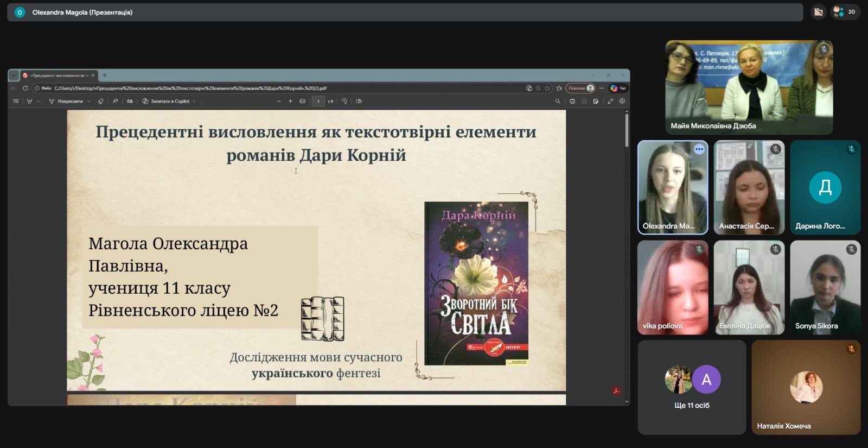Toggle the highlighter tool
Viewport: 868px width, 448px height.
pyautogui.click(x=29, y=101)
